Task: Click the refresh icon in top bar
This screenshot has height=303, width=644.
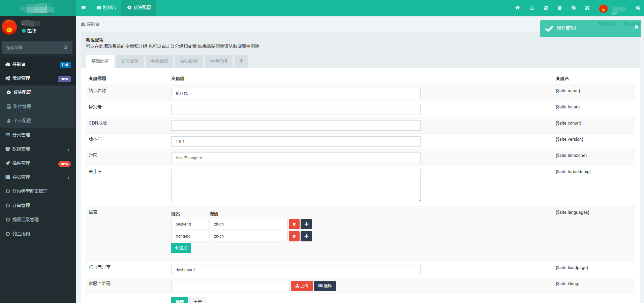Action: tap(546, 8)
